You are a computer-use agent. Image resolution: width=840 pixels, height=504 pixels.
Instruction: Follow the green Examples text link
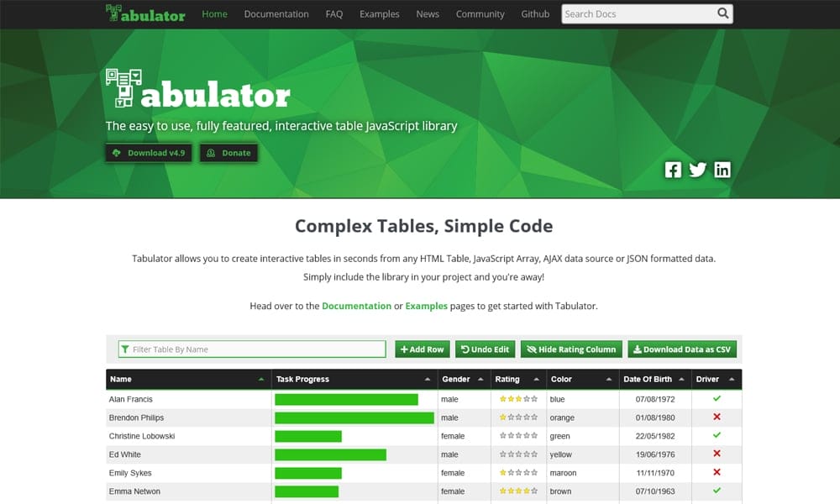427,306
